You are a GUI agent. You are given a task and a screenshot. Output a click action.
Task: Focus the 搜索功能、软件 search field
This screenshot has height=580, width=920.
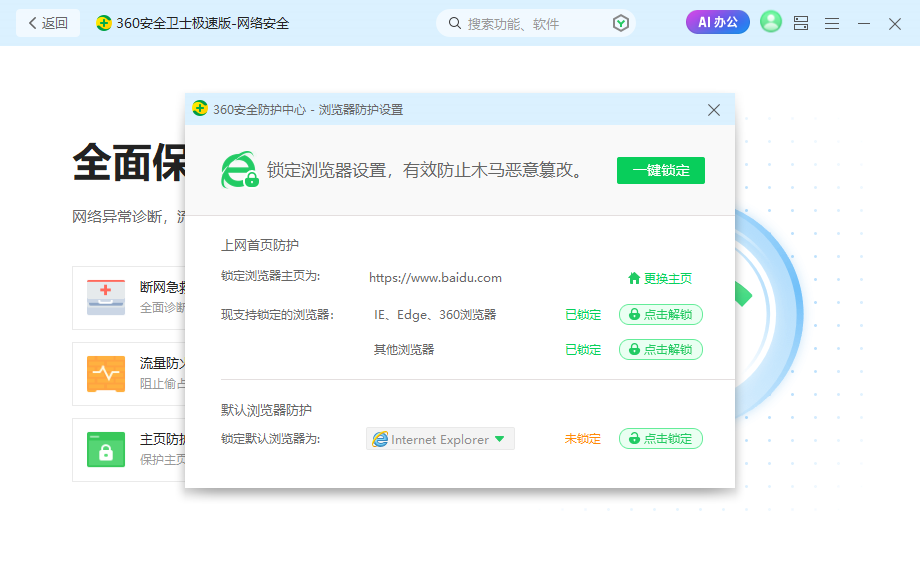(536, 23)
